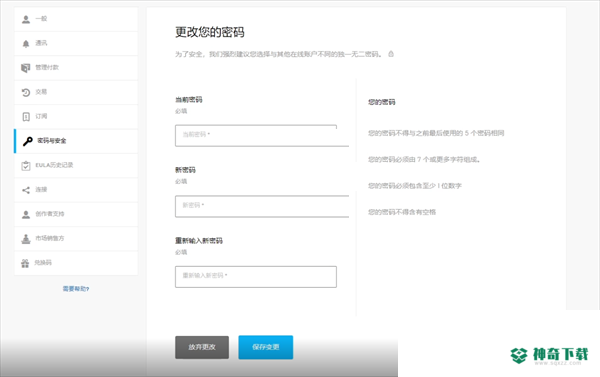Open the 需要帮助? link
The width and height of the screenshot is (600, 377).
pyautogui.click(x=76, y=289)
